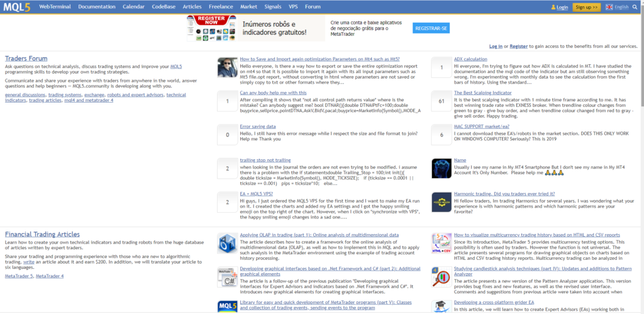Click the trading articles link
The image size is (644, 314).
(x=45, y=100)
